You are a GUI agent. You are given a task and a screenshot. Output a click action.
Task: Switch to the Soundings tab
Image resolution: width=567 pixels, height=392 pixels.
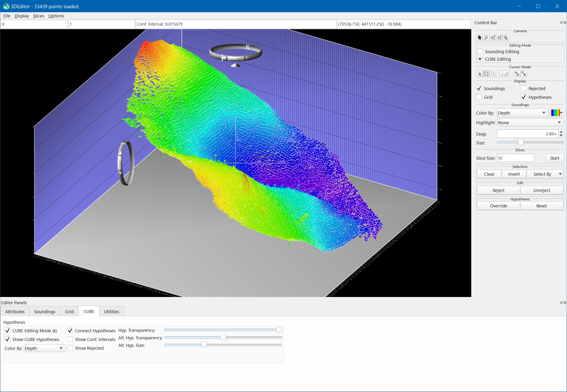[45, 311]
